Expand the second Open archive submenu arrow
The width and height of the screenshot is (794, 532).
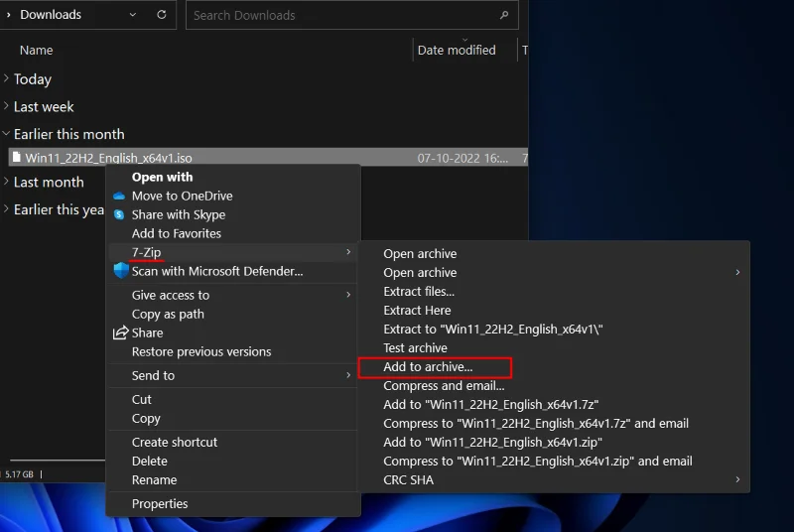(737, 272)
